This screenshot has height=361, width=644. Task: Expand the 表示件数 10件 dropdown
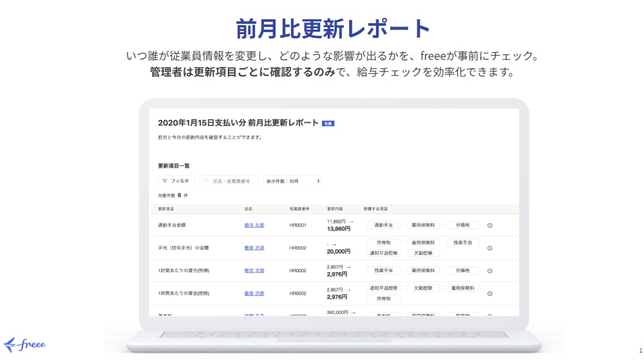292,181
